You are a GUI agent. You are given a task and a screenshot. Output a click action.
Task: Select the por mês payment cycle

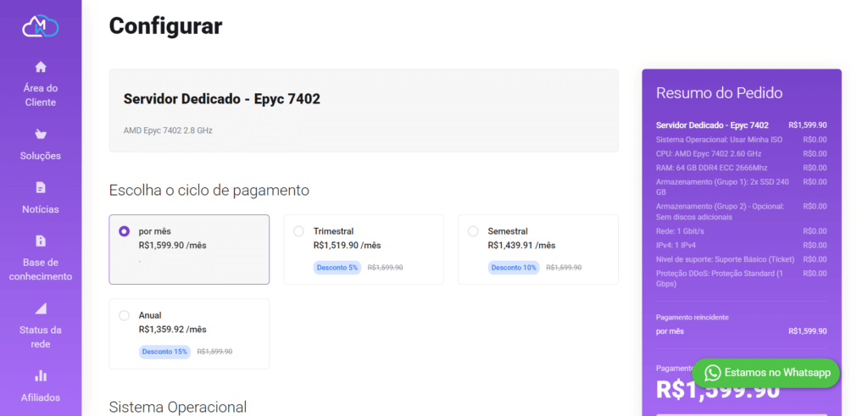tap(189, 249)
